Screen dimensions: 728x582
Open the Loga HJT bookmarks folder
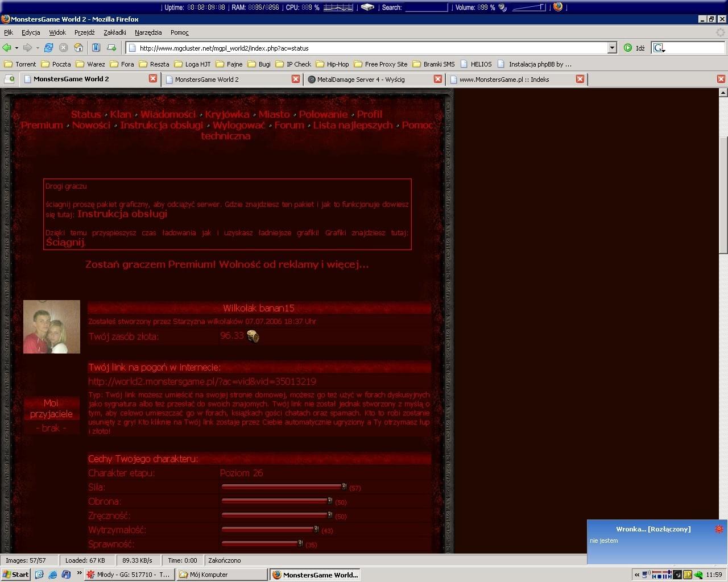click(x=192, y=64)
